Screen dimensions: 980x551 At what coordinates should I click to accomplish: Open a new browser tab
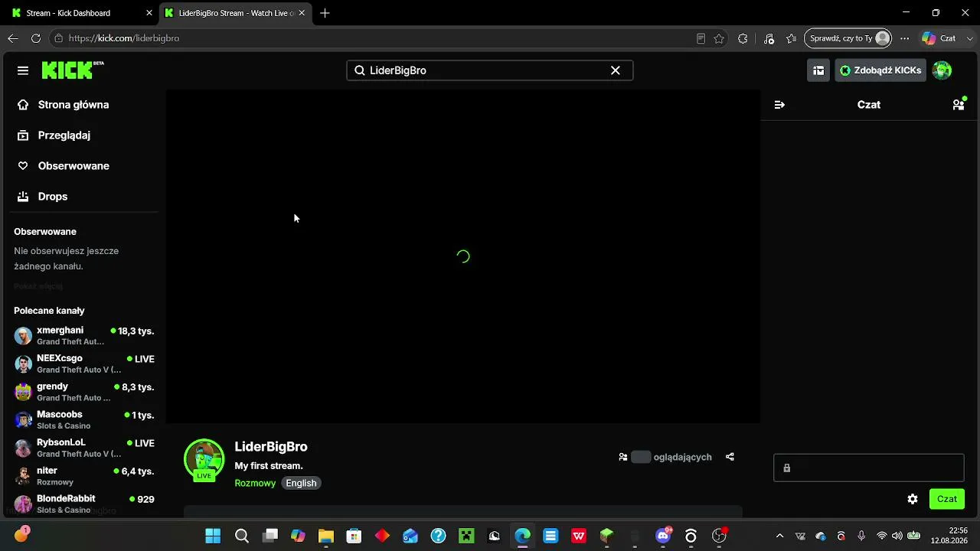point(325,13)
